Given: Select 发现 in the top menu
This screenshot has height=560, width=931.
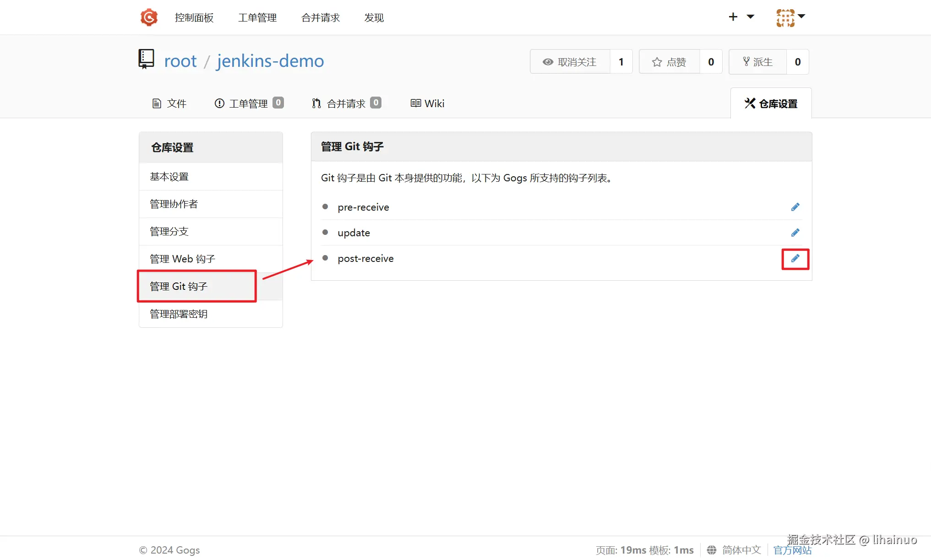Looking at the screenshot, I should (x=373, y=18).
